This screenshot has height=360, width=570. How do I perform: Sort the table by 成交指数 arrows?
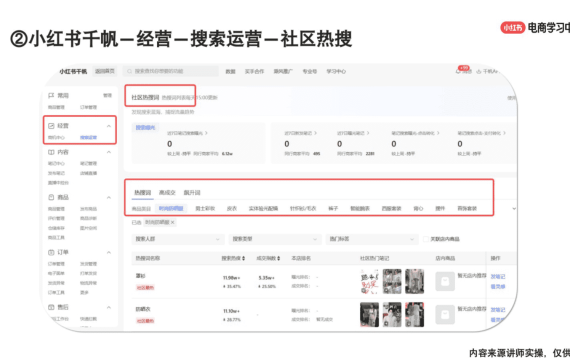(278, 258)
